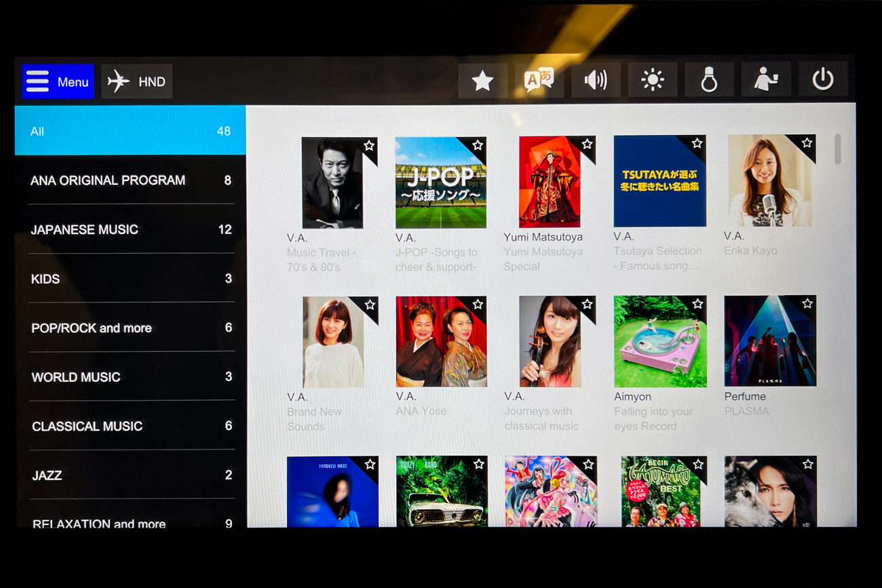This screenshot has width=882, height=588.
Task: Call attendant with the person icon
Action: coord(766,80)
